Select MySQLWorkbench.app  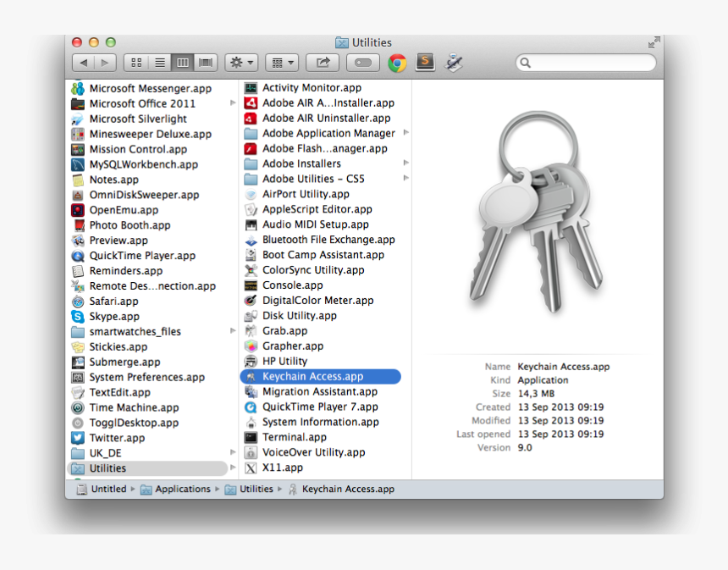(143, 164)
